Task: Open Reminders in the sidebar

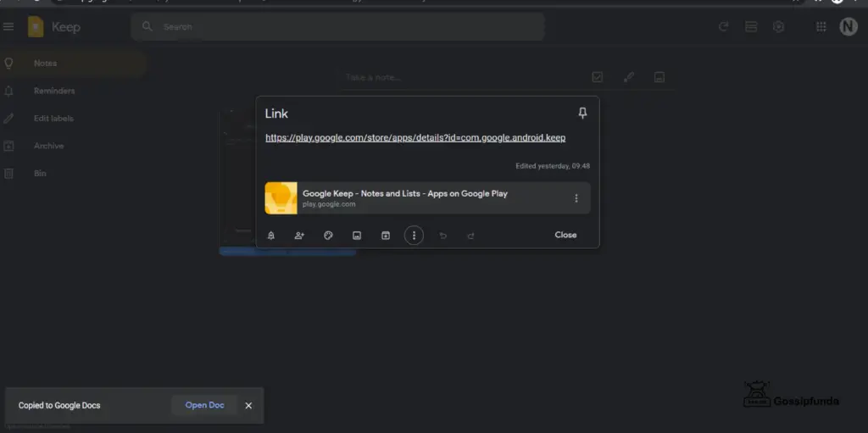Action: pos(73,91)
